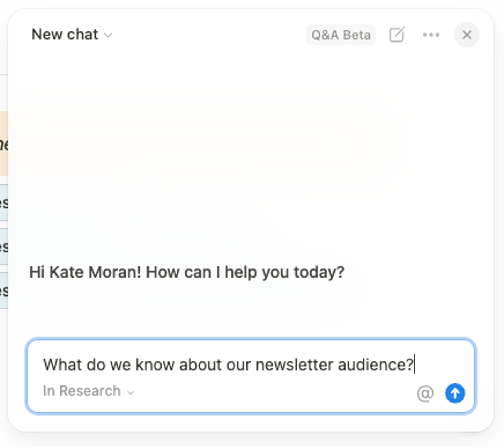Image resolution: width=504 pixels, height=447 pixels.
Task: Click the Q&A Beta badge
Action: click(341, 35)
